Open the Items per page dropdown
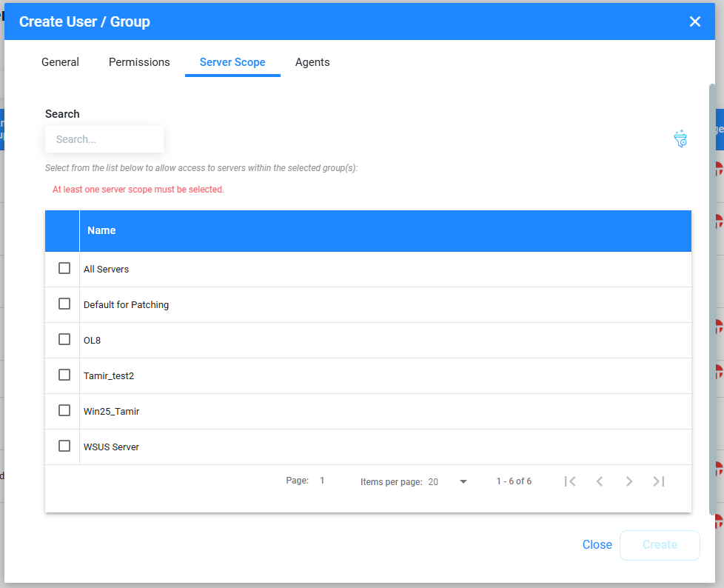The height and width of the screenshot is (588, 724). click(x=448, y=482)
